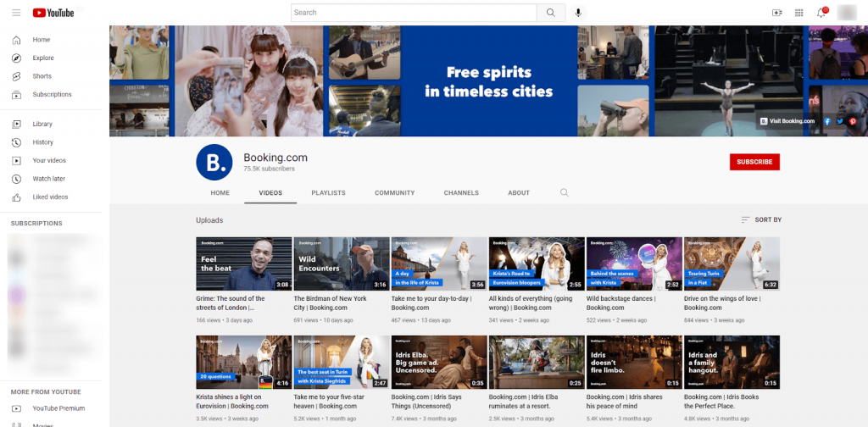Open the Twitter link on the banner
The height and width of the screenshot is (427, 868).
pos(840,121)
